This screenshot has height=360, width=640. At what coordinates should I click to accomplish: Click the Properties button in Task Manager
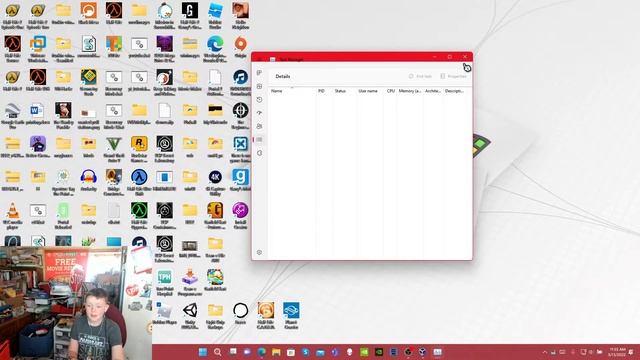[453, 76]
